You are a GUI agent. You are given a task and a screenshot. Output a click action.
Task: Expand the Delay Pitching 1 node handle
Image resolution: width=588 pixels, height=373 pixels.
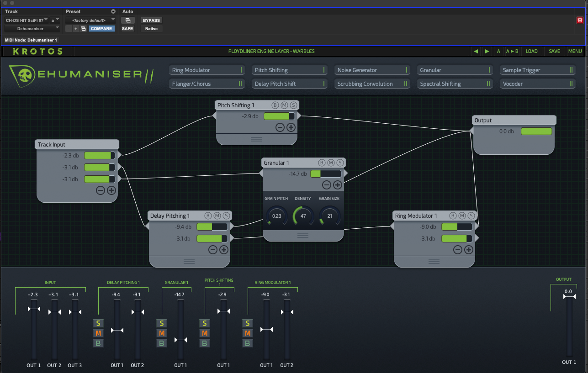189,262
